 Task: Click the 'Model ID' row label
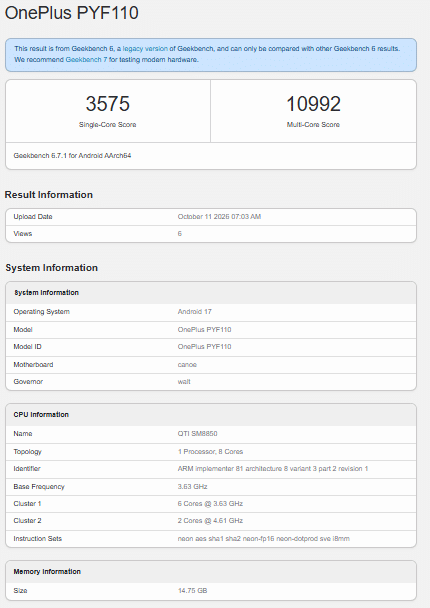[27, 347]
